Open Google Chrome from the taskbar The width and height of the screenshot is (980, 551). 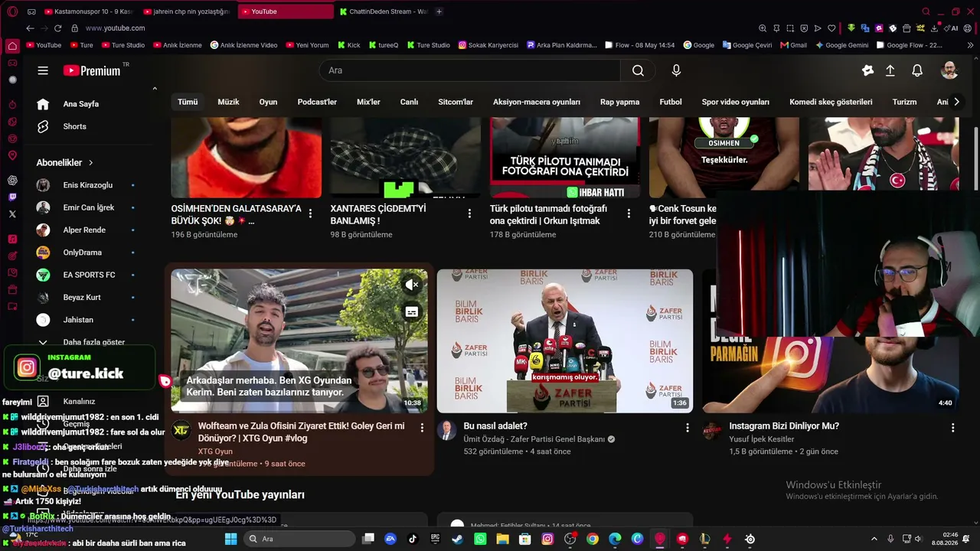point(593,539)
